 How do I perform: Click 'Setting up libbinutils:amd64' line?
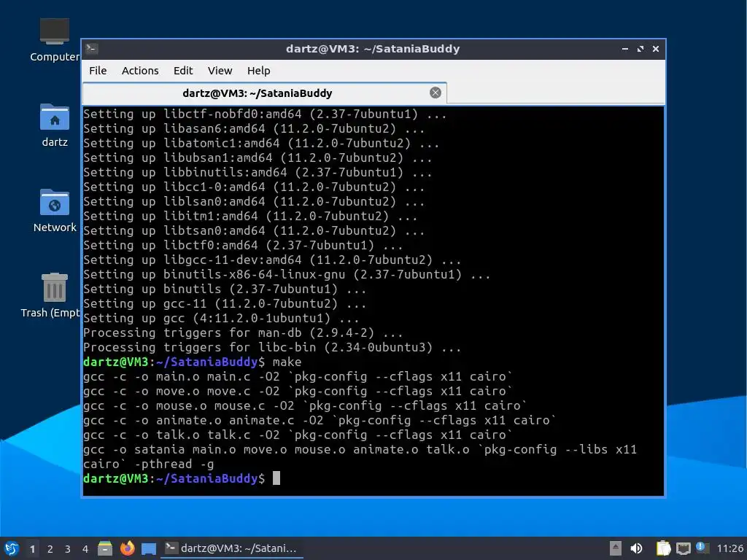(258, 172)
